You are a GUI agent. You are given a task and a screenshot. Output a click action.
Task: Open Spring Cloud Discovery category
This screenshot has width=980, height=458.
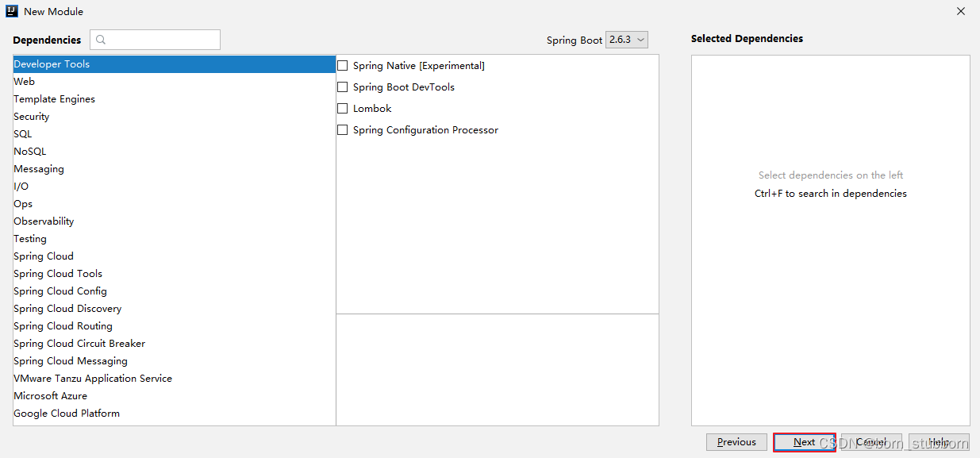(x=175, y=309)
